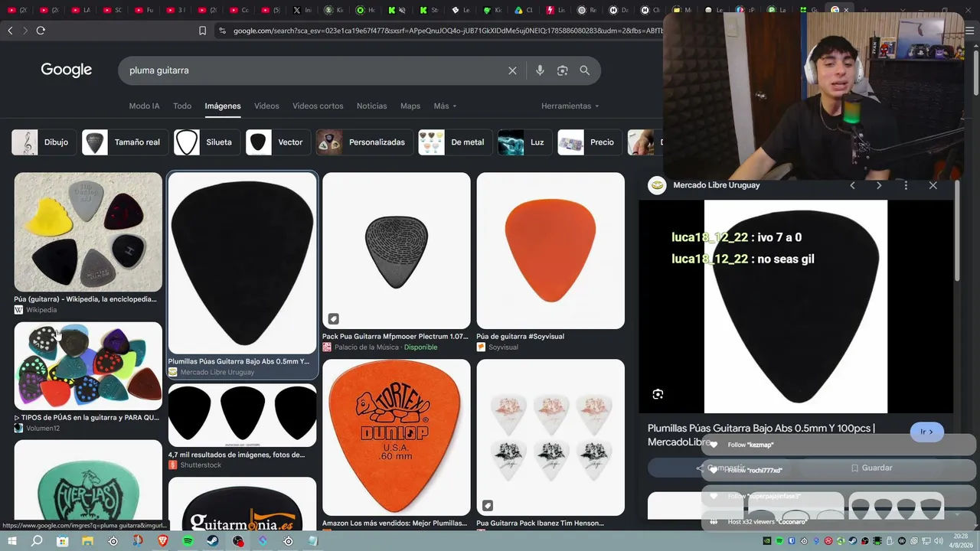Screen dimensions: 980x551
Task: Open the Ibanez Tim Henson picks thumbnail
Action: click(550, 437)
